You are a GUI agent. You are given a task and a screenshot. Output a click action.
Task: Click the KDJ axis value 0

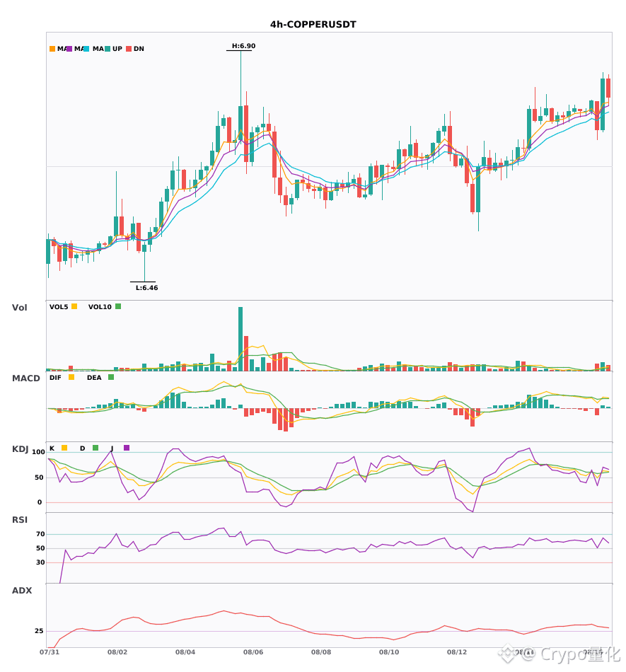pos(40,502)
